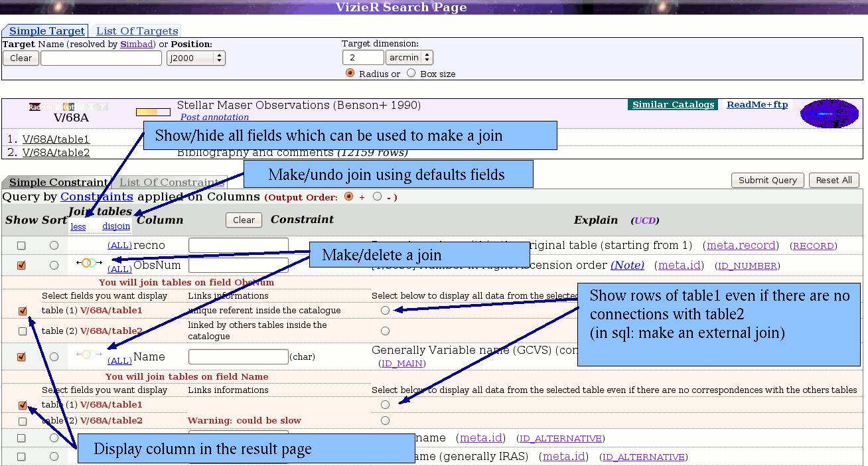Click the wavelength coverage band icon
Viewport: 868px width, 466px height.
[x=68, y=107]
